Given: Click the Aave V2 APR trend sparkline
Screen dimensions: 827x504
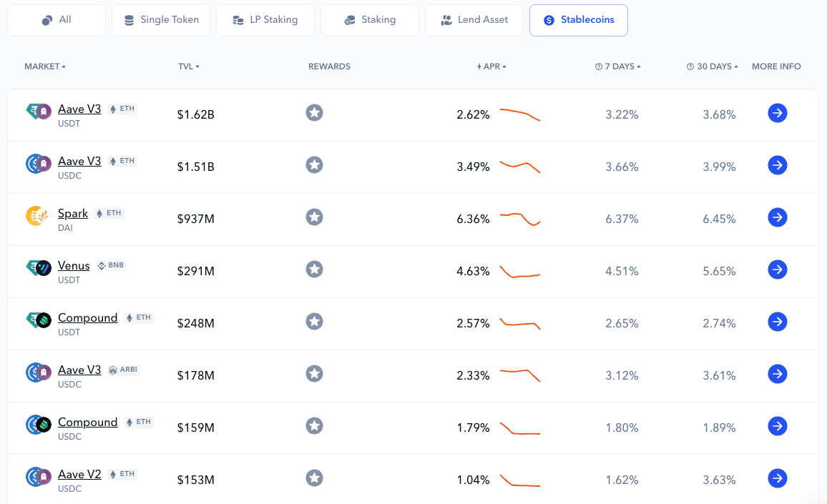Looking at the screenshot, I should click(520, 480).
